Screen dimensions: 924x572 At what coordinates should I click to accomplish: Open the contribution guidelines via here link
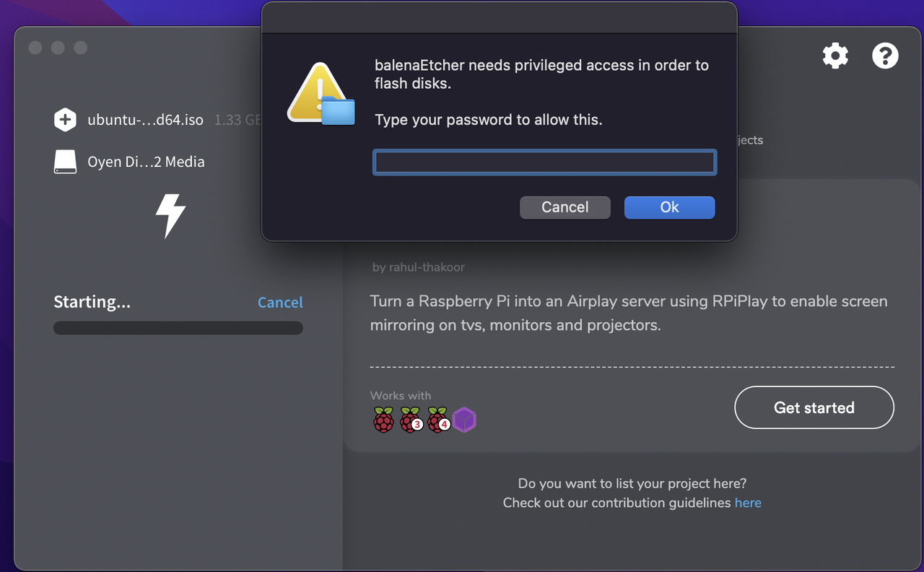[x=748, y=503]
